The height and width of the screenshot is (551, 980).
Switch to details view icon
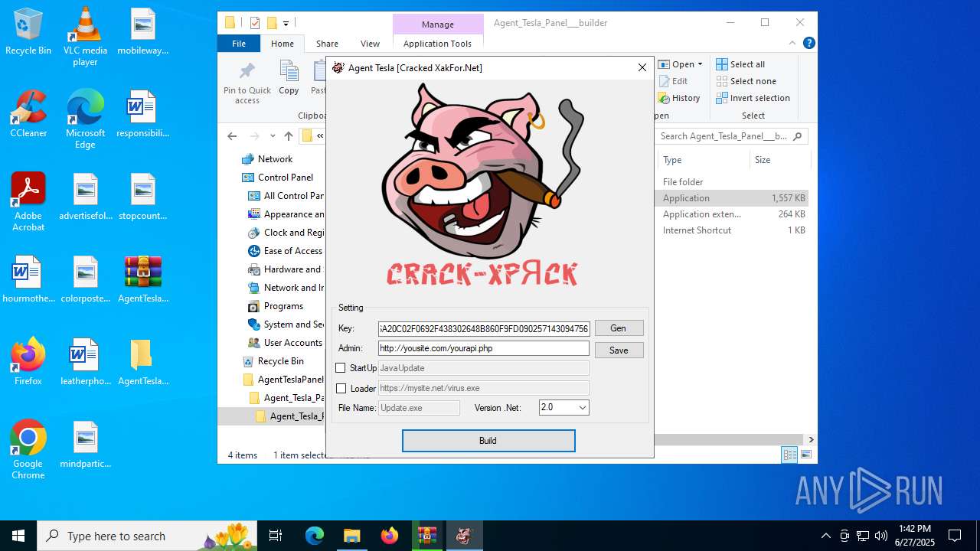(789, 455)
